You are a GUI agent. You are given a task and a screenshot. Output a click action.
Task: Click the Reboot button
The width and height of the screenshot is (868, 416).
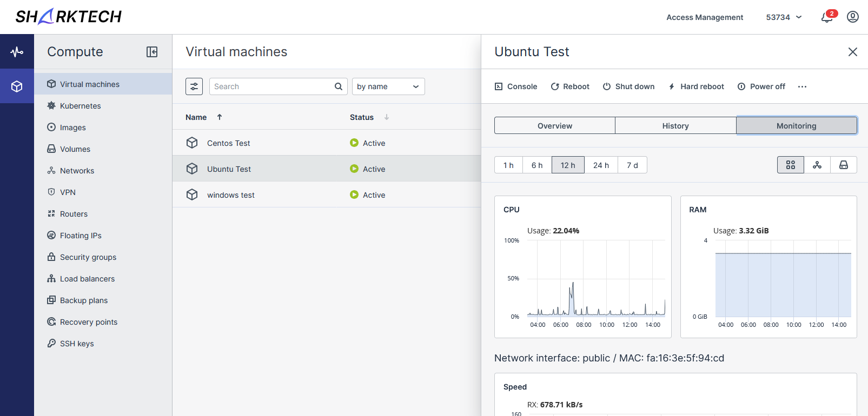(x=570, y=86)
